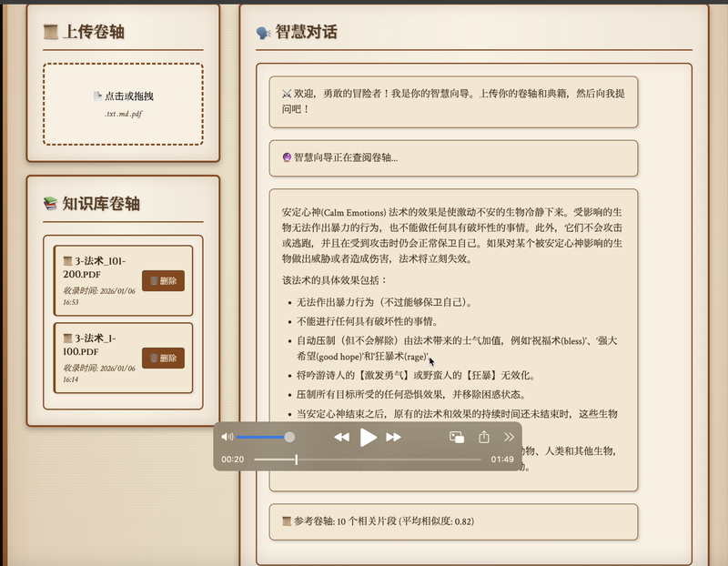Click the rewind button in player controls

coord(341,438)
